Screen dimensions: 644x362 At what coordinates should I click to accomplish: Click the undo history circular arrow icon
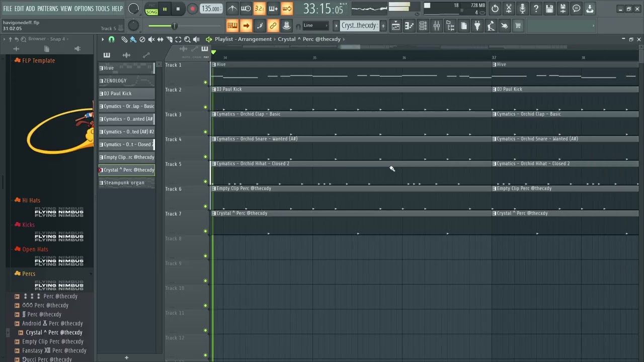pyautogui.click(x=495, y=9)
